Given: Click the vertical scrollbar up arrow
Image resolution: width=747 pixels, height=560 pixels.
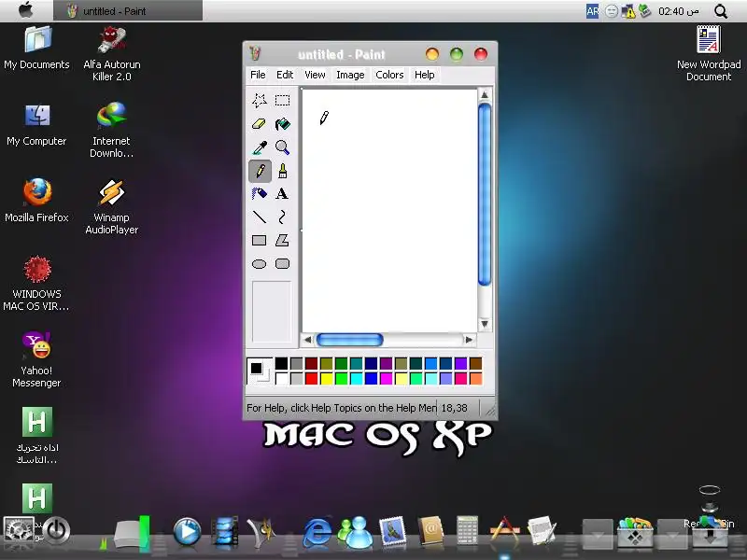Looking at the screenshot, I should [x=485, y=95].
